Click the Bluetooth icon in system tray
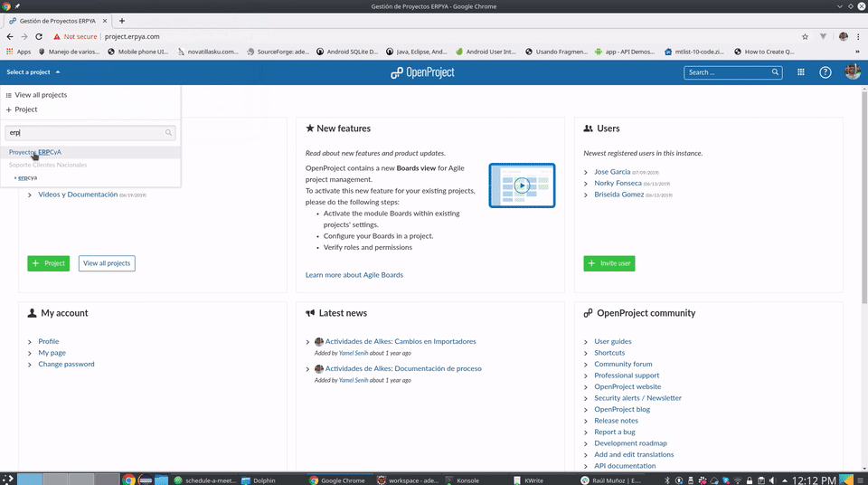 click(x=667, y=480)
